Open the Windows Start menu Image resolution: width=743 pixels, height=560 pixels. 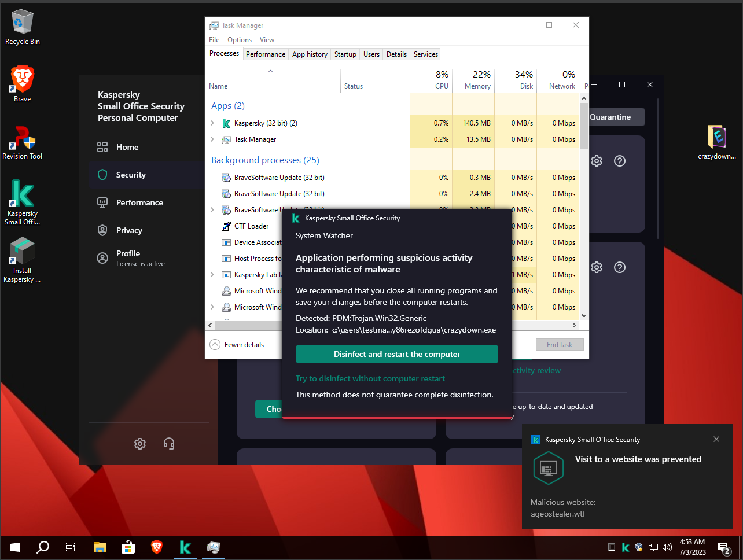tap(15, 547)
